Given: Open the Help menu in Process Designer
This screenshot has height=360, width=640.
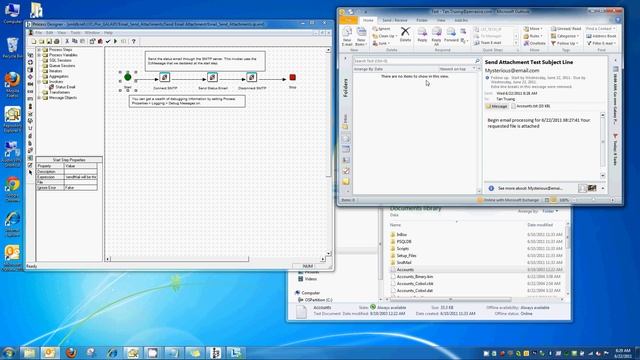Looking at the screenshot, I should click(x=108, y=33).
